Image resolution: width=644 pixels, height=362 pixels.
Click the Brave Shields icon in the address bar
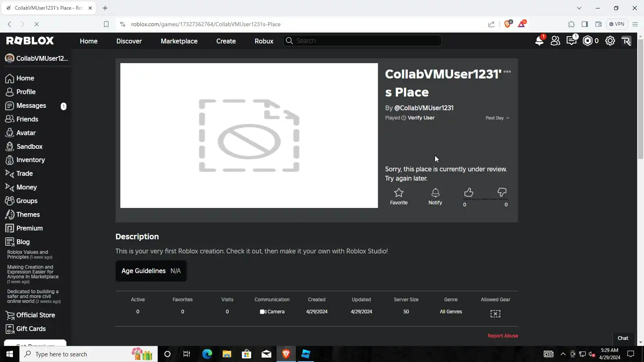[508, 24]
